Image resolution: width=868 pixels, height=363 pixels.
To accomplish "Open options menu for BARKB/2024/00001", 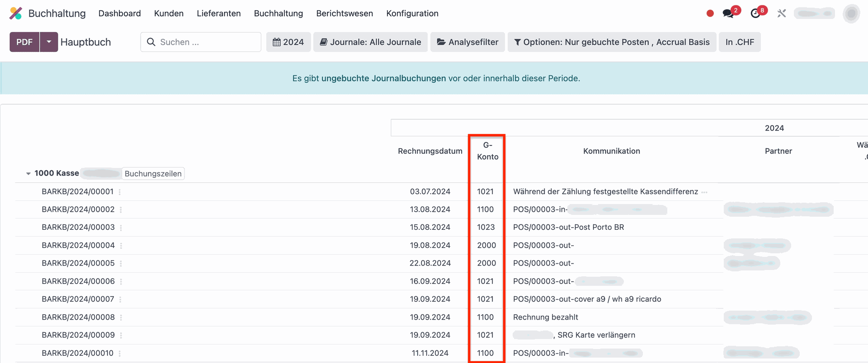I will 120,192.
